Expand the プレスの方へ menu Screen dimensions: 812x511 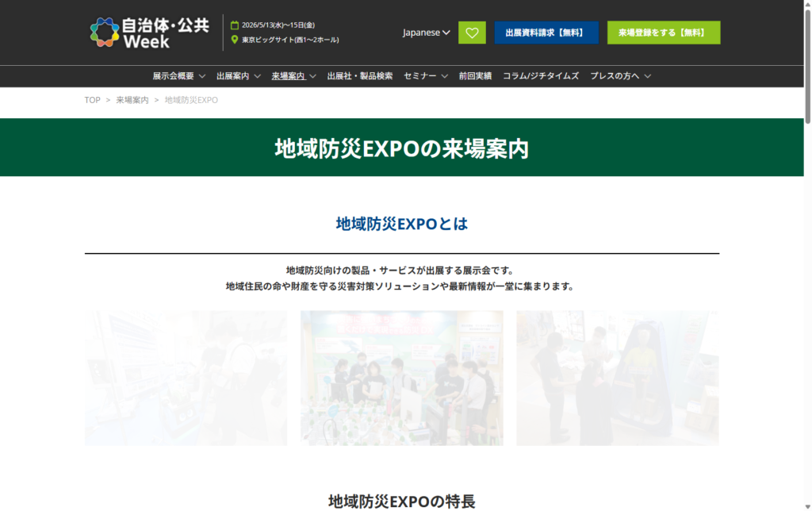(620, 76)
